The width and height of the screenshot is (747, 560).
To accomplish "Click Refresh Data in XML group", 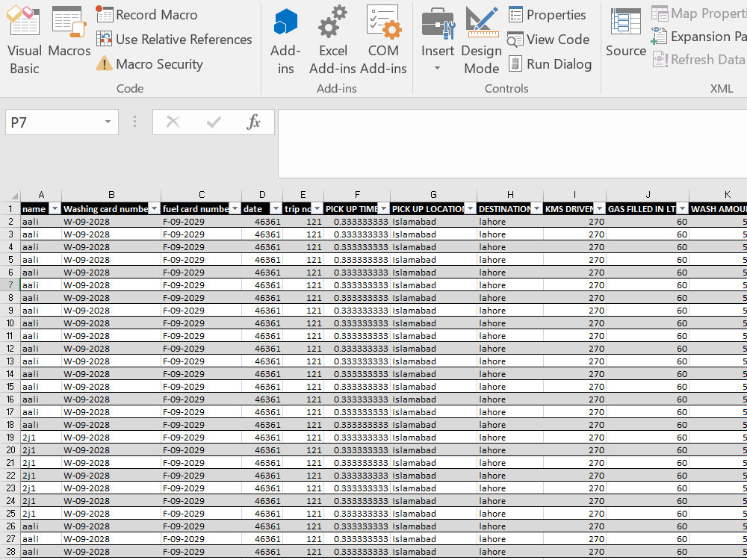I will point(699,60).
